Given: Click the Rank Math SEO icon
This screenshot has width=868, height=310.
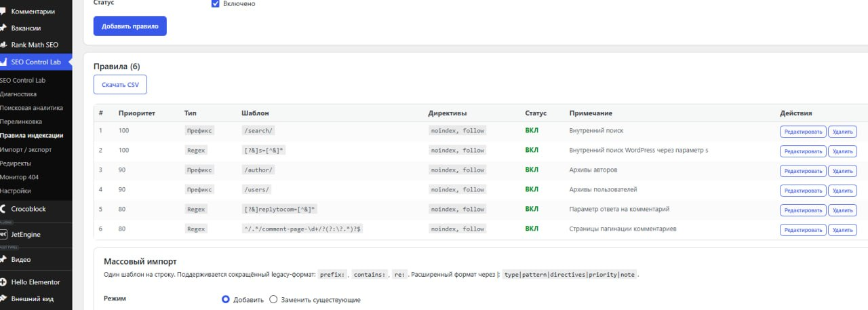Looking at the screenshot, I should (3, 45).
